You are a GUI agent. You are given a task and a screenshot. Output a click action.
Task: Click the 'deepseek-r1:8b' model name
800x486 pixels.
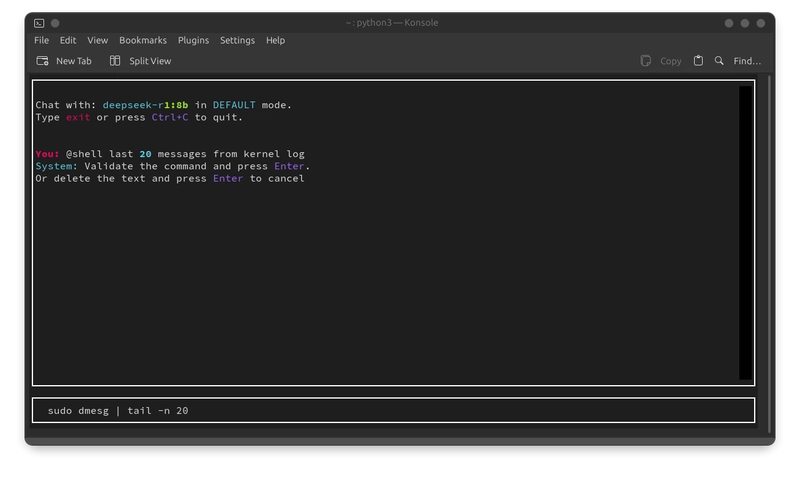[x=145, y=105]
